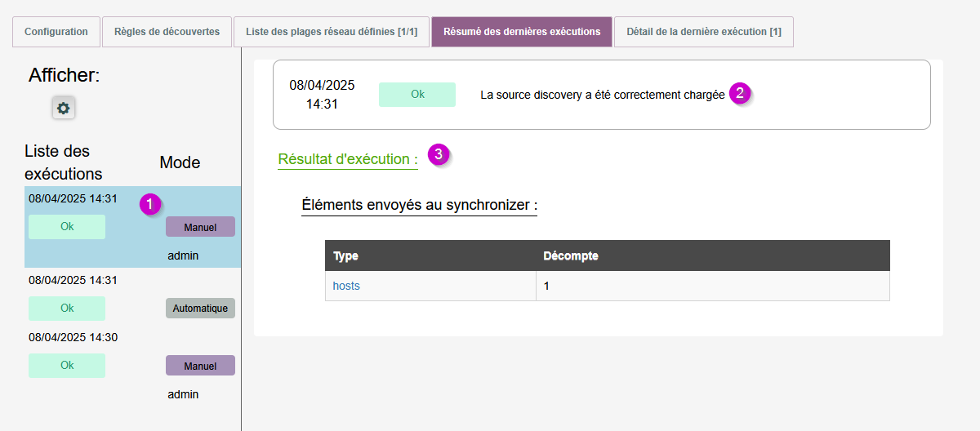Image resolution: width=980 pixels, height=431 pixels.
Task: Go to Liste des plages réseau définies tab
Action: [332, 32]
